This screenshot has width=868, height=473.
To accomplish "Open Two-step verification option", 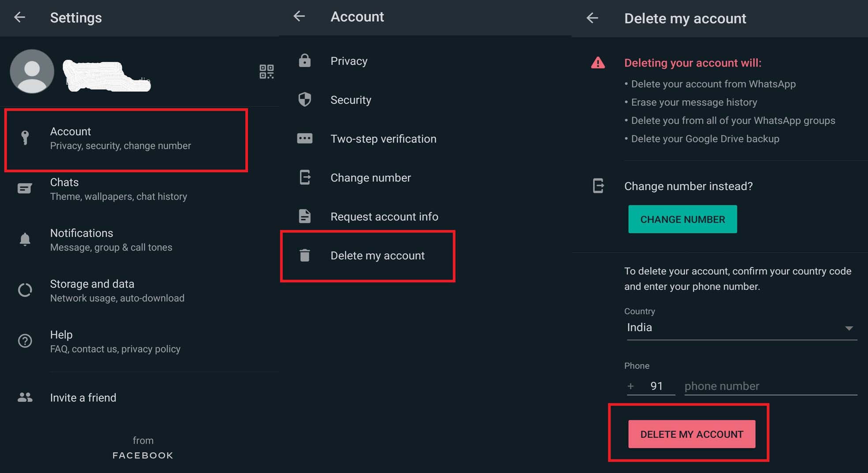I will 425,139.
